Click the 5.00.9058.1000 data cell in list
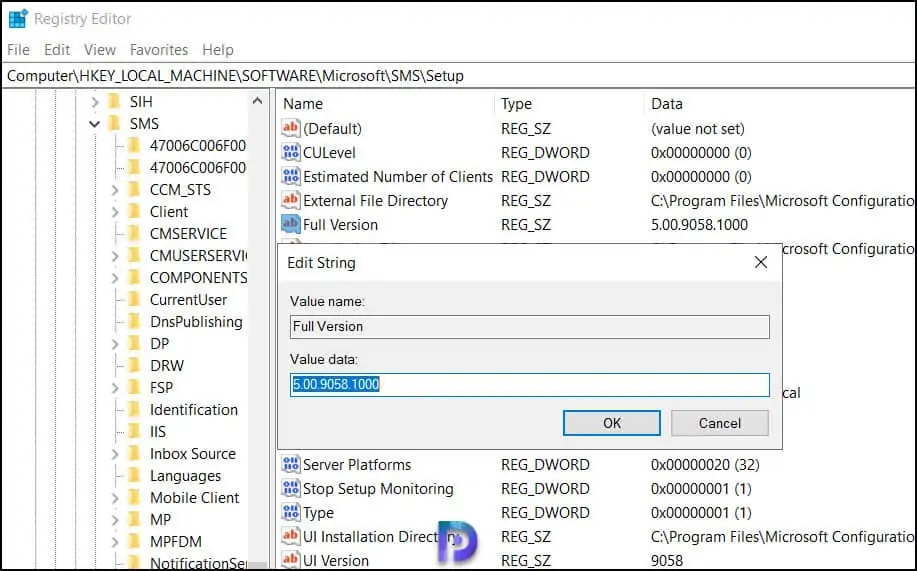Image resolution: width=917 pixels, height=571 pixels. click(x=699, y=225)
